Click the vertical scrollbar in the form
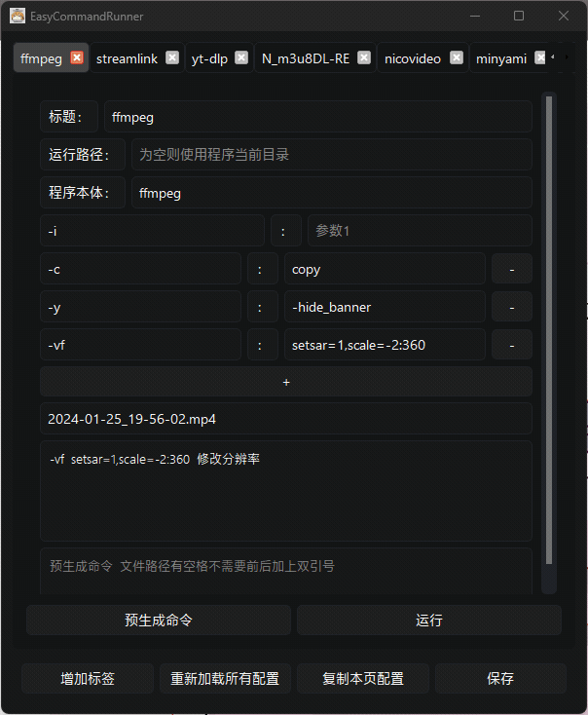This screenshot has height=715, width=588. 549,329
